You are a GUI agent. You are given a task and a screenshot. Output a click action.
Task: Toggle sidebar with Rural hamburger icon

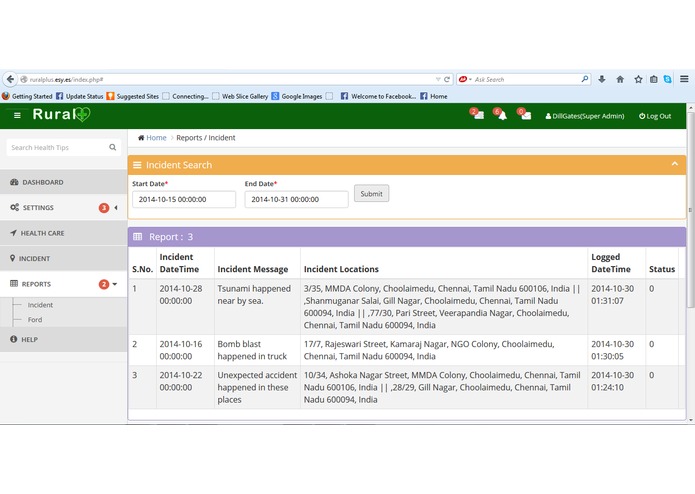pos(17,116)
